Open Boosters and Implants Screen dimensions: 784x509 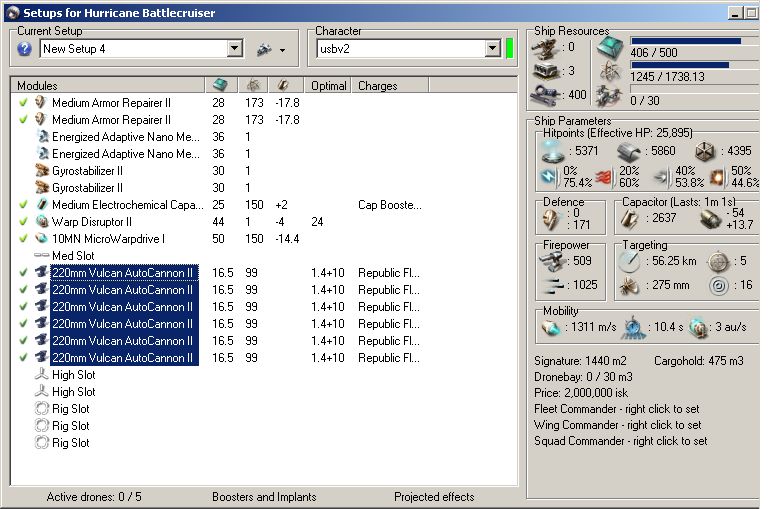coord(264,497)
